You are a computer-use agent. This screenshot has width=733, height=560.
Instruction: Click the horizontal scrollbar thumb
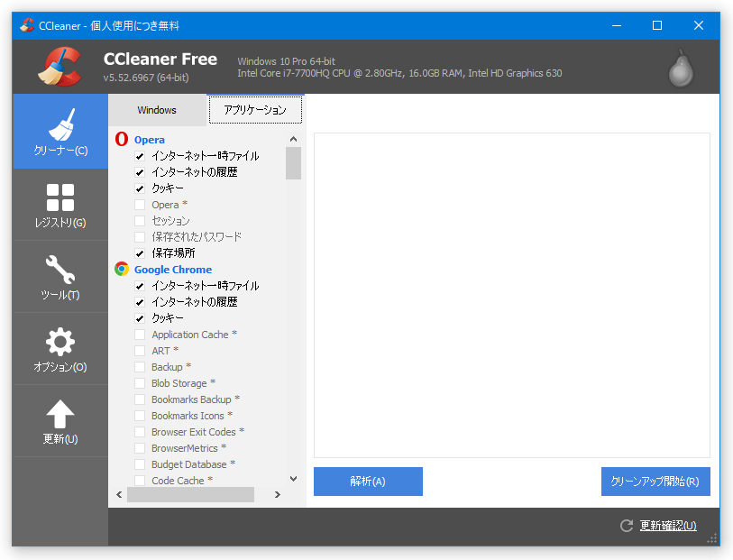pyautogui.click(x=191, y=494)
